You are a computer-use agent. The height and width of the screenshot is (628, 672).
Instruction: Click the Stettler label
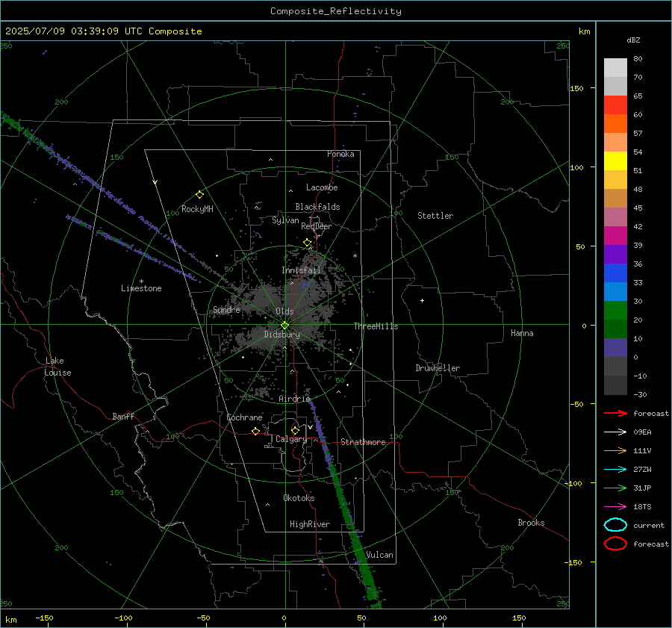(435, 216)
